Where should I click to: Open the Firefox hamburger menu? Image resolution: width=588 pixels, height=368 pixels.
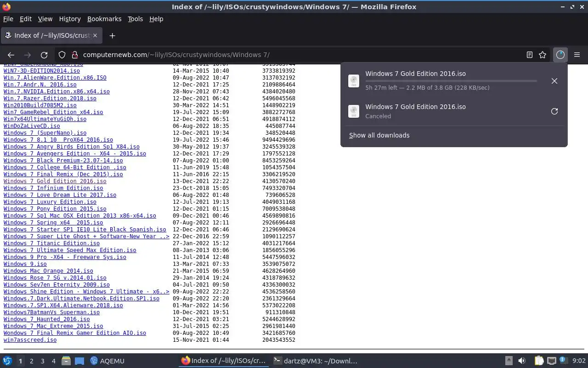click(x=577, y=55)
